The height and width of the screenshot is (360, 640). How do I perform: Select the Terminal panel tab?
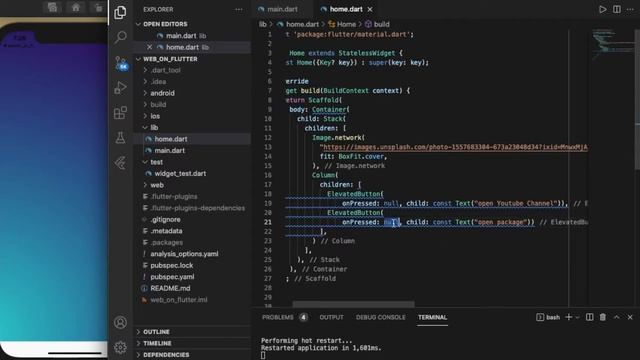click(x=432, y=317)
